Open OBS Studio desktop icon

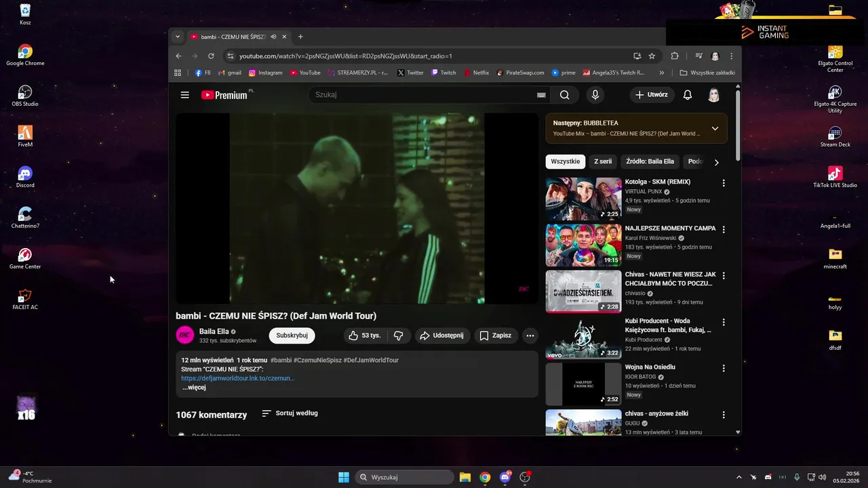(x=25, y=96)
